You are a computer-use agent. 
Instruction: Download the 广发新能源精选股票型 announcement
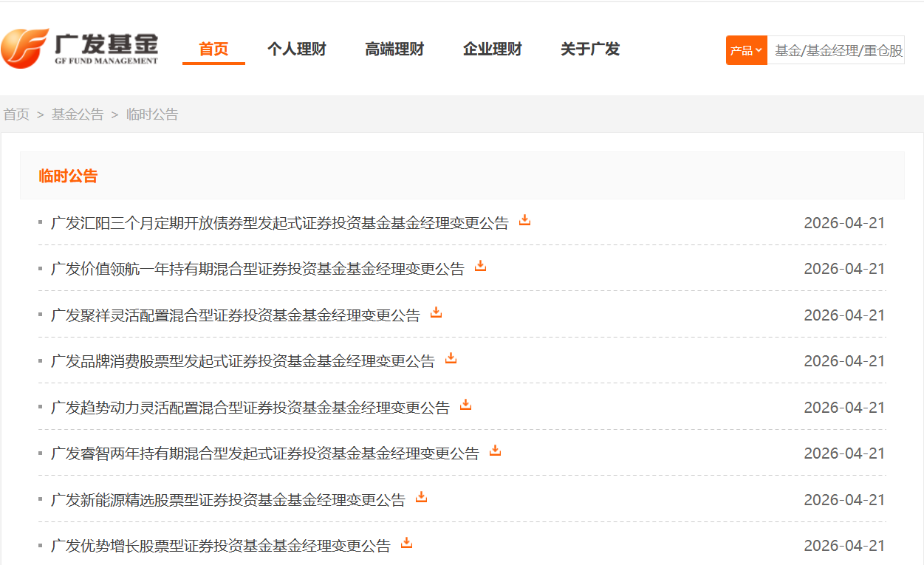click(421, 497)
